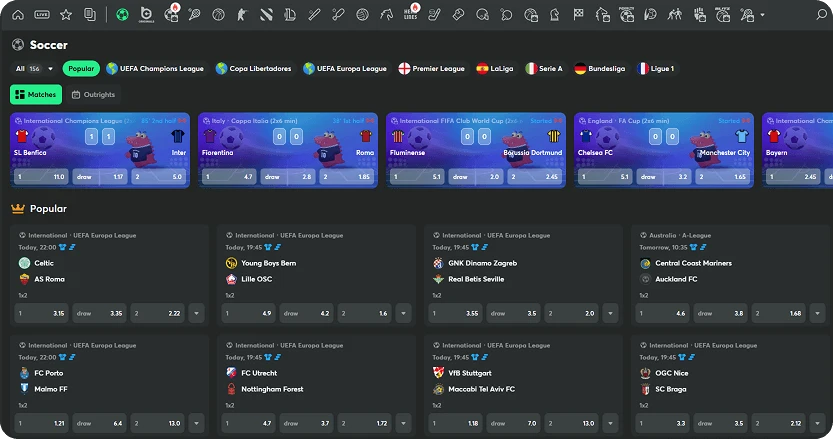833x439 pixels.
Task: Expand the All 156 leagues dropdown
Action: [x=35, y=69]
